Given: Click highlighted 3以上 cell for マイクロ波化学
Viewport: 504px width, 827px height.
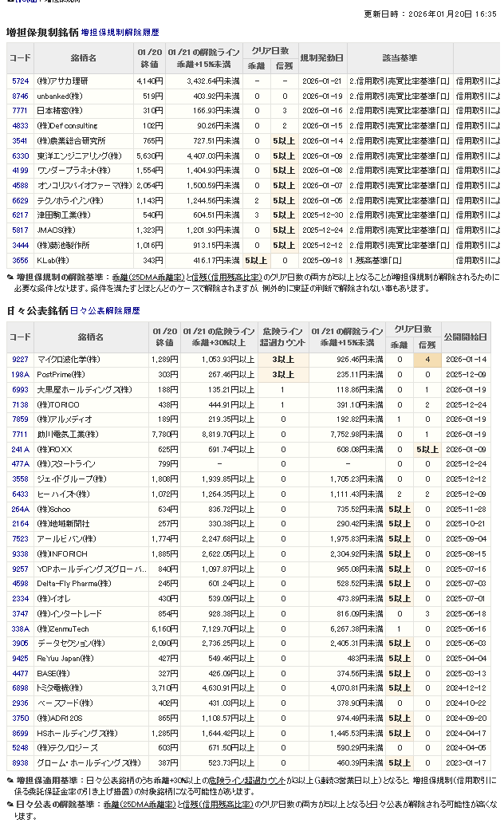Looking at the screenshot, I should 282,360.
